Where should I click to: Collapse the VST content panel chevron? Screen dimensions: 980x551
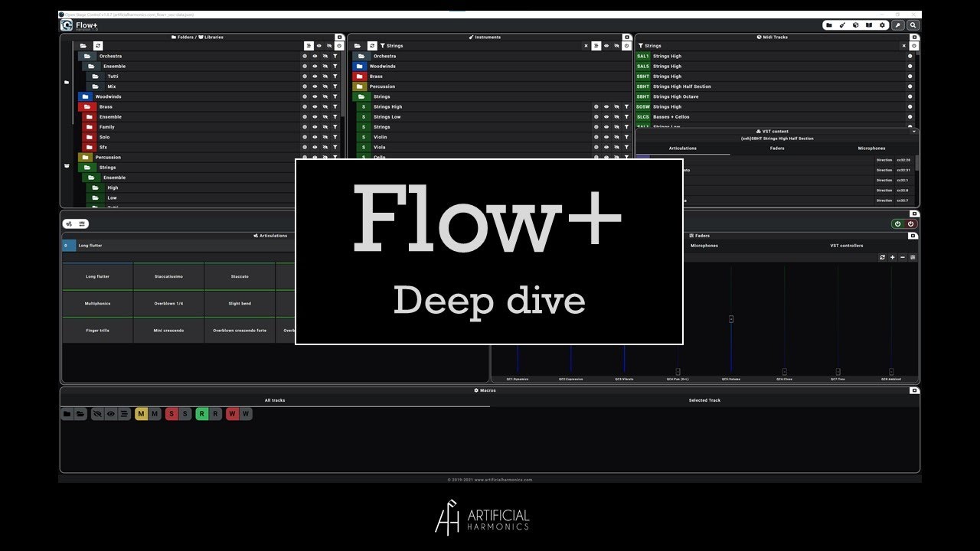point(913,131)
